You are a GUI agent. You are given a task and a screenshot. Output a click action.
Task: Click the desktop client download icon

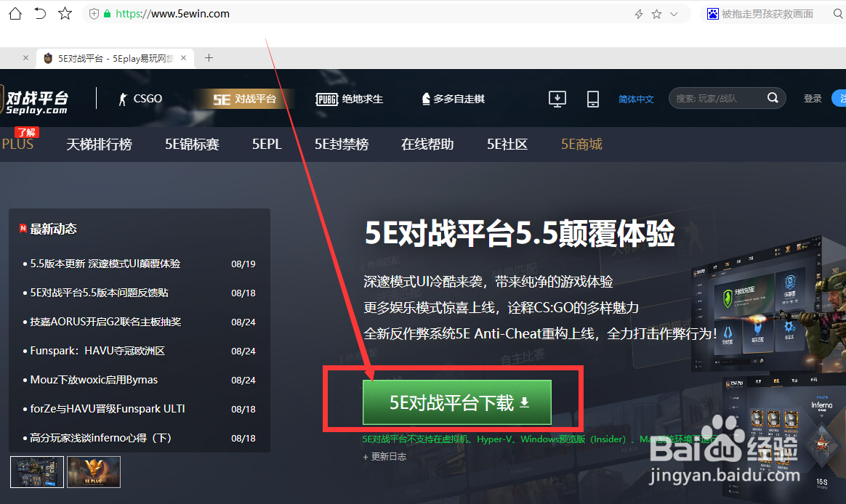tap(557, 99)
